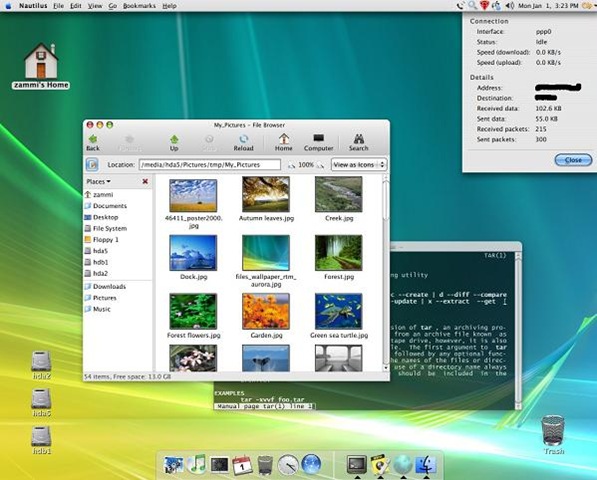Open Home via the toolbar house icon
This screenshot has width=597, height=480.
[283, 143]
